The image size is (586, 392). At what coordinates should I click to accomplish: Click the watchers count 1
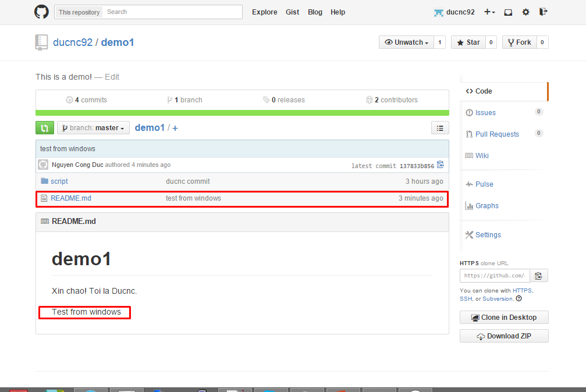[439, 42]
